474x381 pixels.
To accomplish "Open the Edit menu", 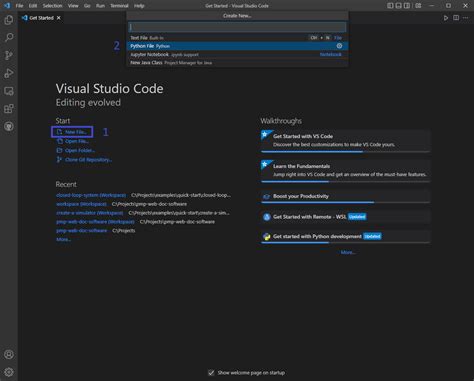I will click(x=33, y=6).
